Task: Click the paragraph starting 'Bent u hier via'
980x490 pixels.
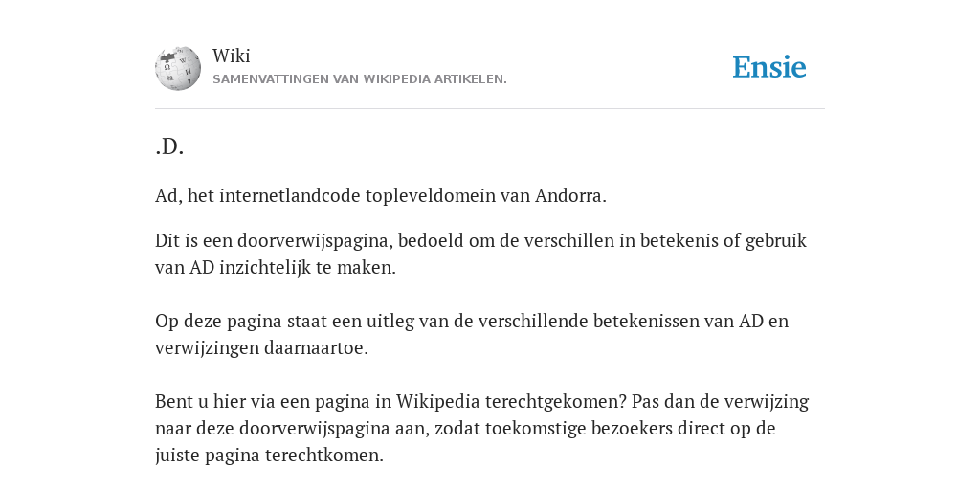Action: [x=482, y=428]
